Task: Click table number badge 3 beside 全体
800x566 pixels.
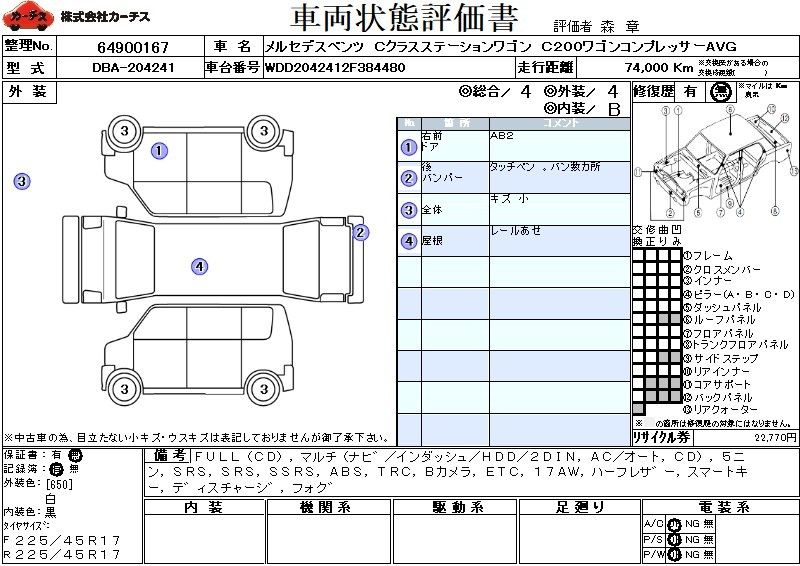Action: click(x=409, y=210)
